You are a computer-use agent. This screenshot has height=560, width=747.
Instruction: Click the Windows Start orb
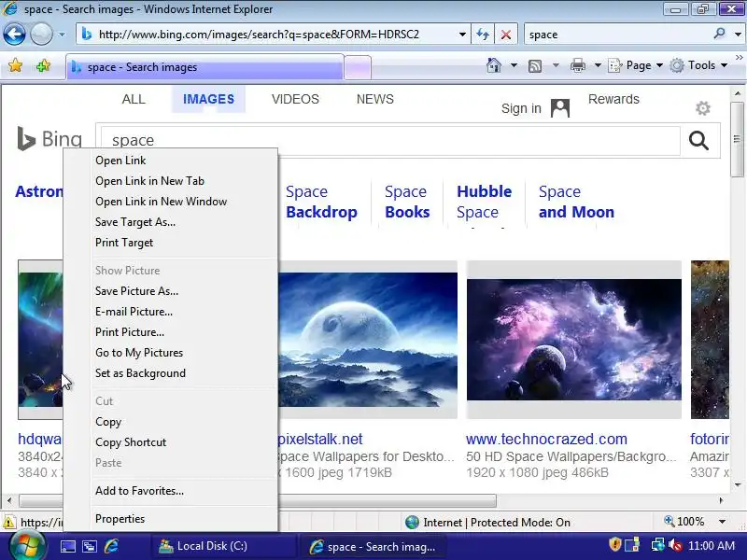pyautogui.click(x=27, y=546)
